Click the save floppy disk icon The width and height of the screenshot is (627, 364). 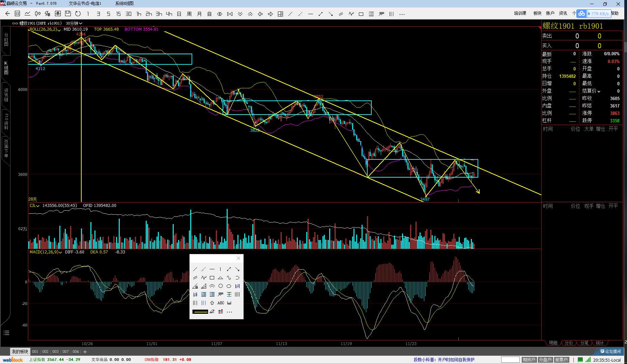coord(68,14)
